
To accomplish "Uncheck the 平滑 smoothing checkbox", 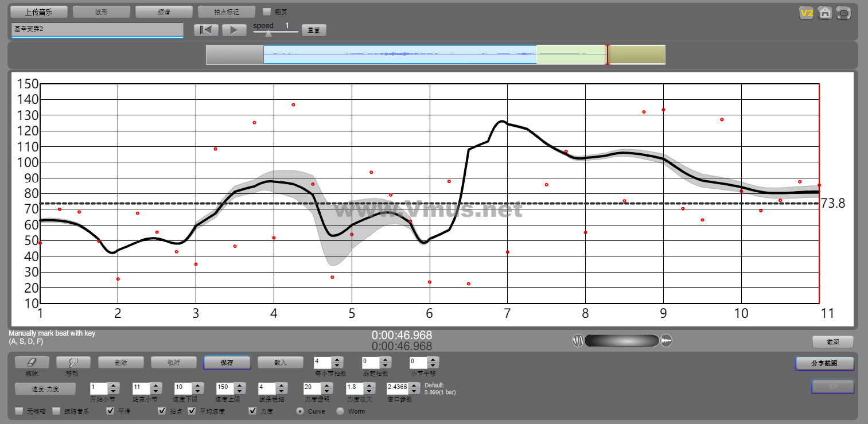I will click(111, 411).
